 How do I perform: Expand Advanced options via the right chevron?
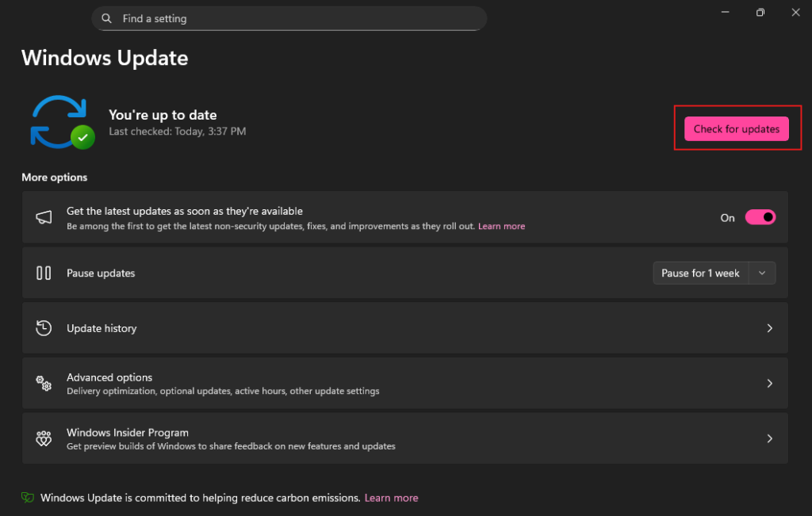click(769, 383)
